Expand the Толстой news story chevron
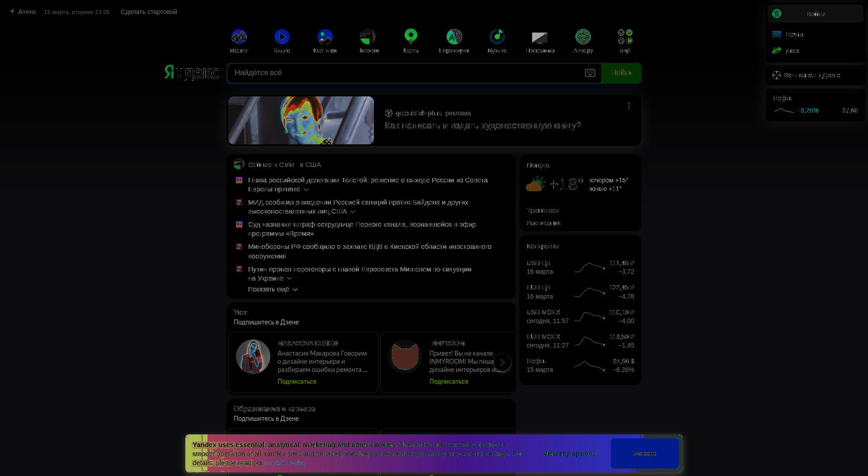868x476 pixels. (306, 190)
